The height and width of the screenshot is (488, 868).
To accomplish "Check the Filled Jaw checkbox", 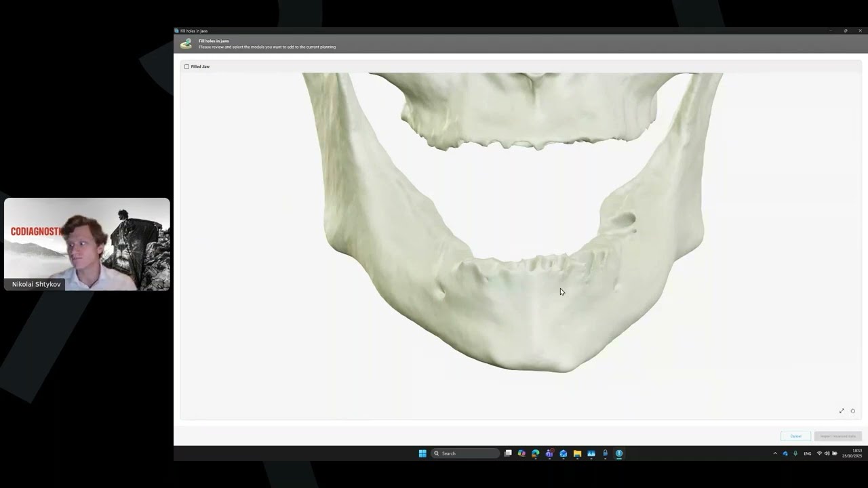I will (186, 66).
